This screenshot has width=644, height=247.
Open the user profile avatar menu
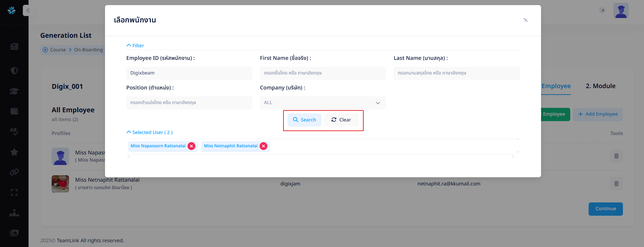(x=621, y=11)
